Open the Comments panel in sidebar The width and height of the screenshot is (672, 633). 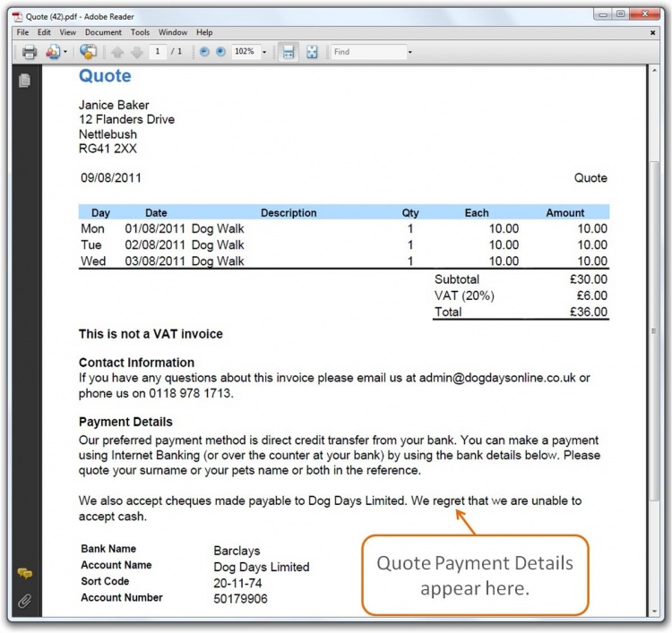pyautogui.click(x=24, y=573)
